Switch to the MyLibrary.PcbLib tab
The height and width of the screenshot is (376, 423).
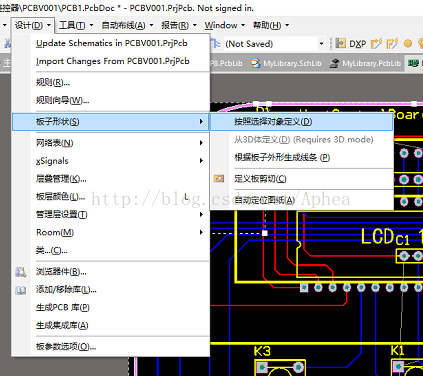click(x=365, y=63)
